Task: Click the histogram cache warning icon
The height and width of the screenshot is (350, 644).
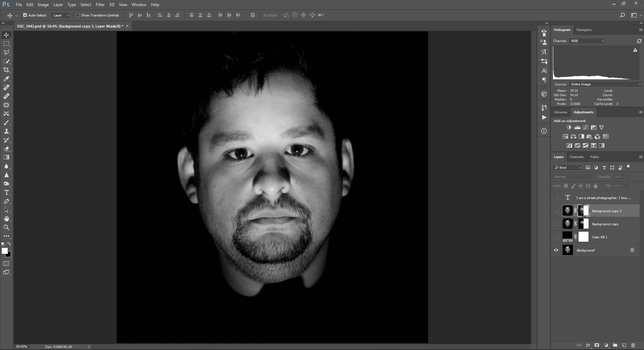Action: coord(635,50)
